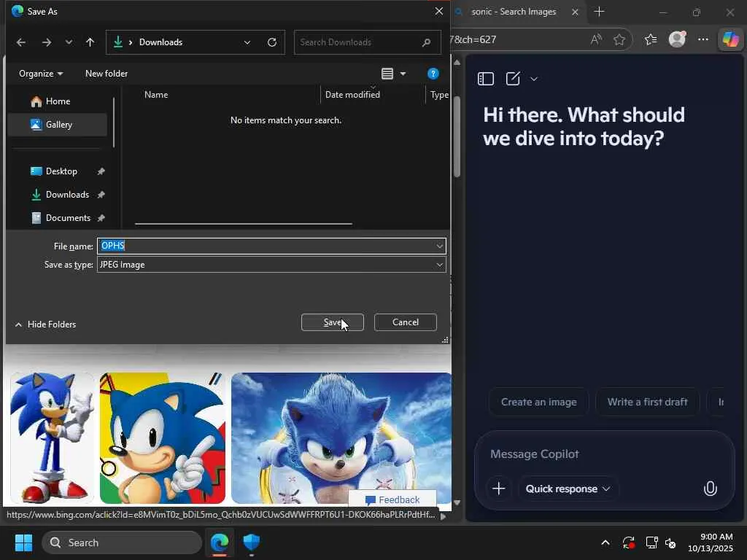Open the Quick response mode dropdown
The width and height of the screenshot is (747, 560).
(x=568, y=489)
